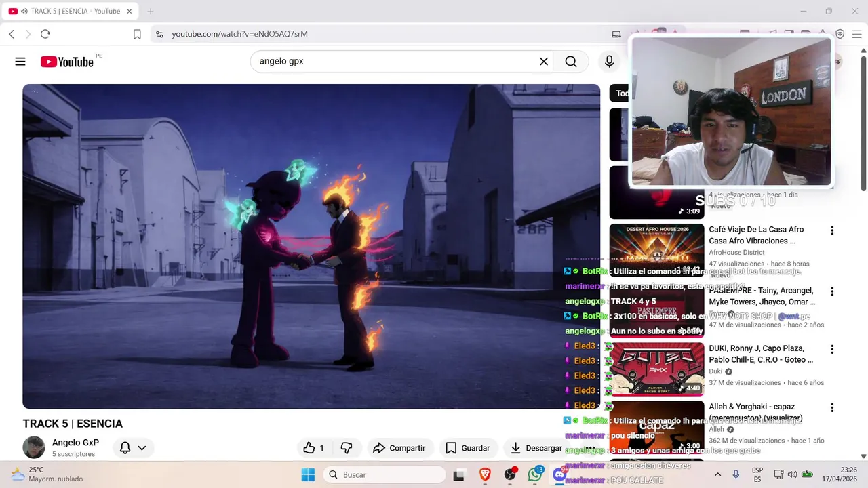Save the video with Guardar
The height and width of the screenshot is (488, 868).
(468, 448)
